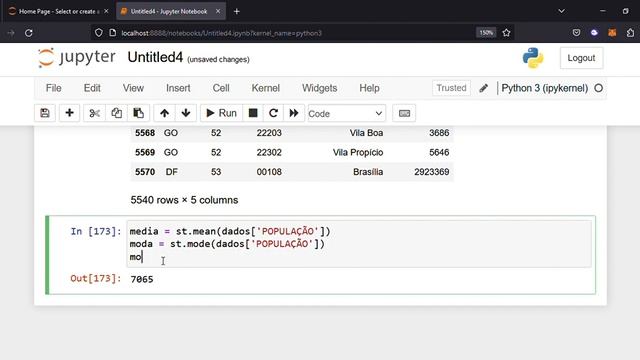Click the row index 5568
This screenshot has height=360, width=640.
[145, 133]
